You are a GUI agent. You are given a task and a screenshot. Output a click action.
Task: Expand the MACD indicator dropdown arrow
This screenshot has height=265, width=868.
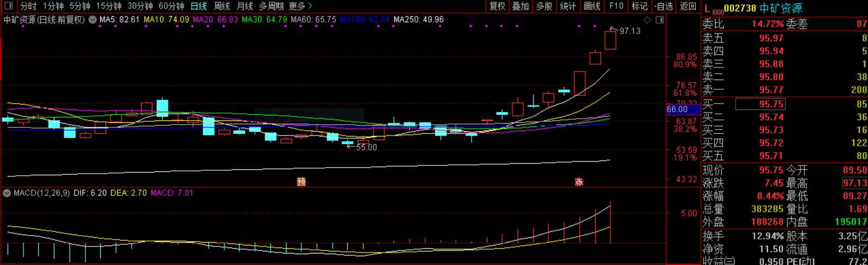(7, 193)
